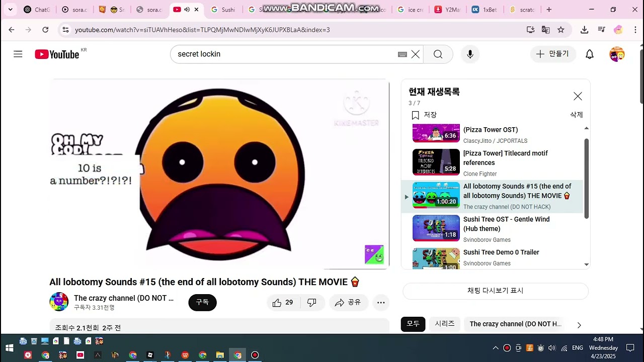Switch to the Sushi Google tab
The image size is (644, 362).
pos(223,10)
